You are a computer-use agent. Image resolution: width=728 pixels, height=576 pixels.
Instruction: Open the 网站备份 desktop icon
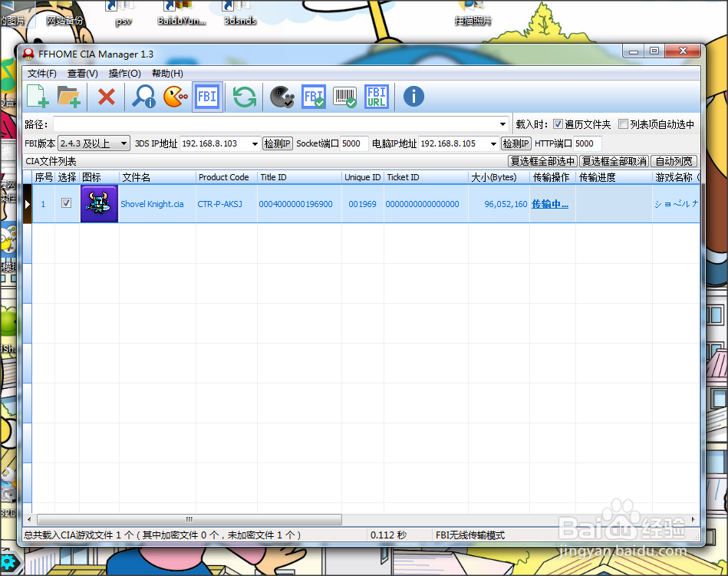(x=65, y=13)
